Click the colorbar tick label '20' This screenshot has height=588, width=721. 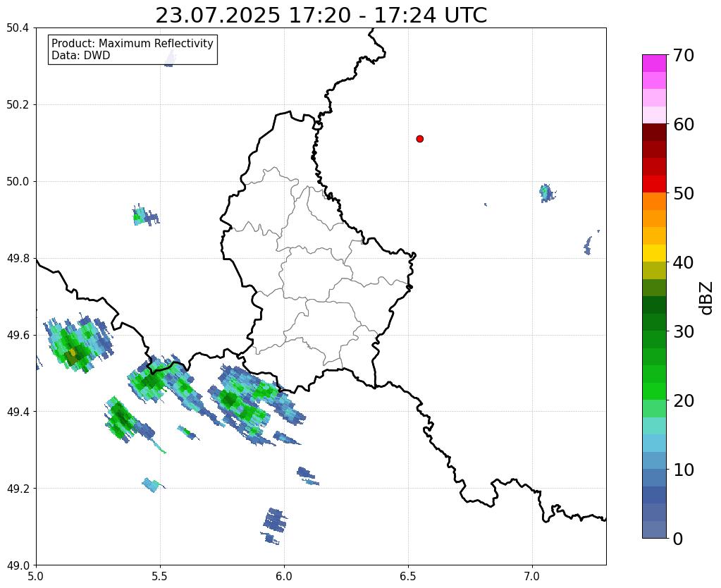(x=684, y=400)
